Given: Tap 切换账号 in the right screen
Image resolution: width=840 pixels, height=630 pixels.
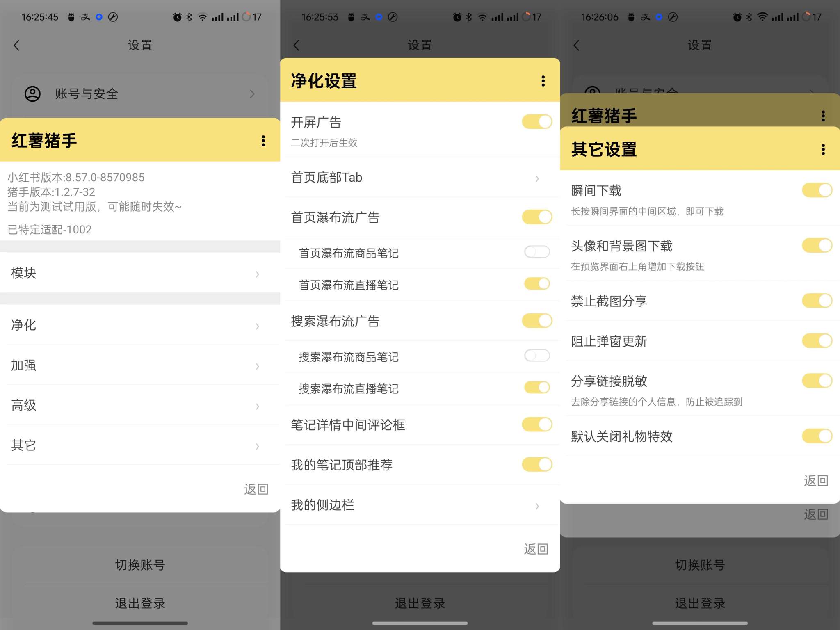Looking at the screenshot, I should coord(700,565).
